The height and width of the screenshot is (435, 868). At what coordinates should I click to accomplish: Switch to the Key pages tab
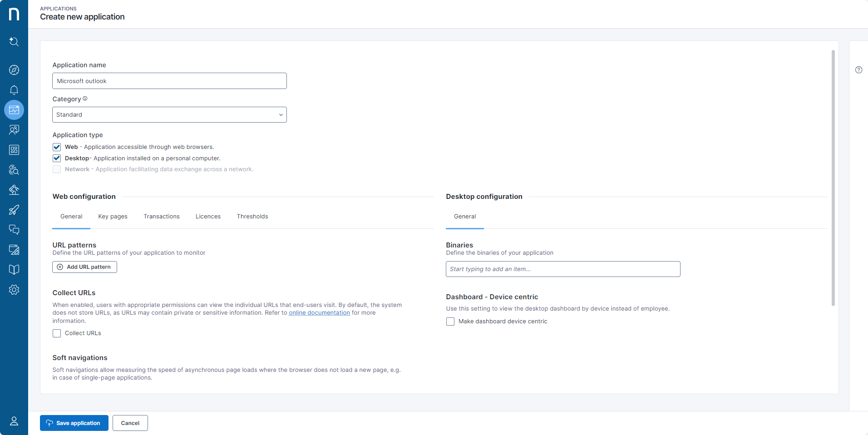point(113,217)
